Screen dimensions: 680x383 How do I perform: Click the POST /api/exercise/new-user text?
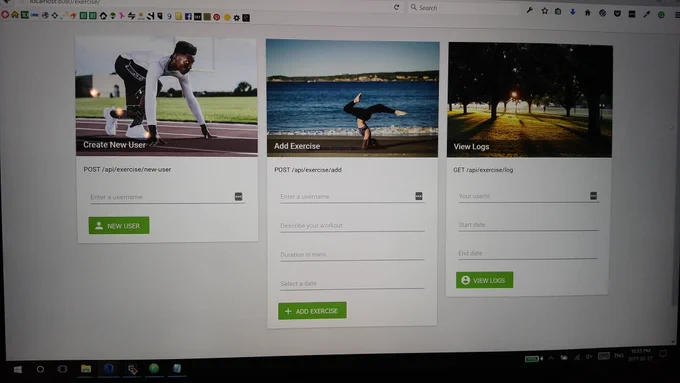(x=128, y=169)
